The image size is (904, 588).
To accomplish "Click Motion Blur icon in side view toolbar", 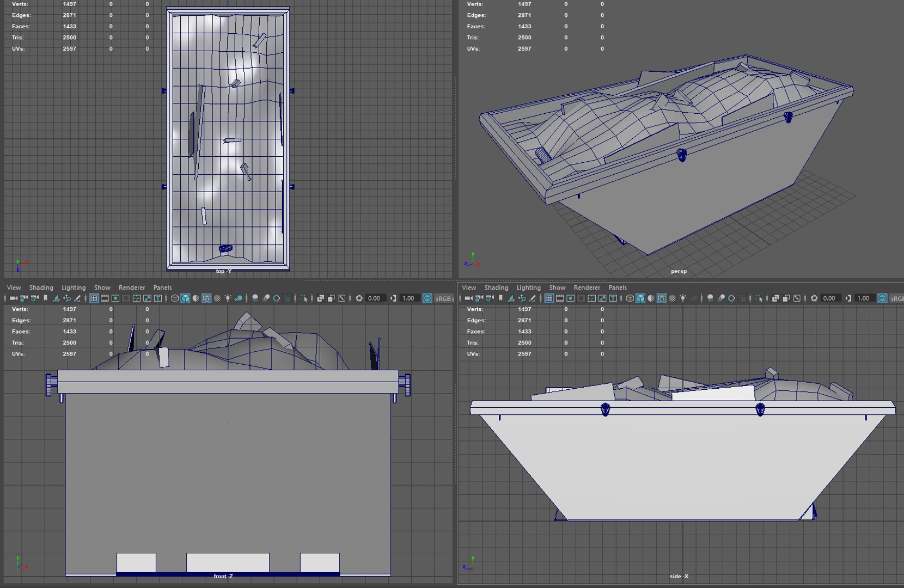I will click(x=721, y=298).
